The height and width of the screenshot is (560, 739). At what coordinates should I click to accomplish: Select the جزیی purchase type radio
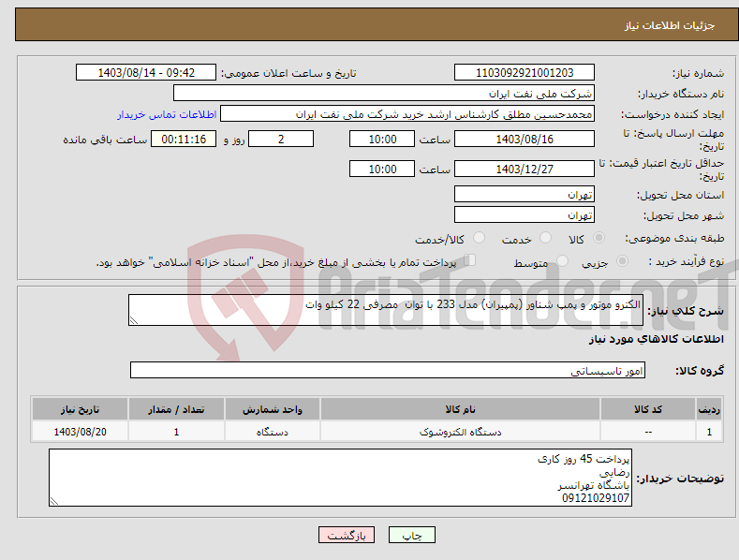pyautogui.click(x=622, y=261)
